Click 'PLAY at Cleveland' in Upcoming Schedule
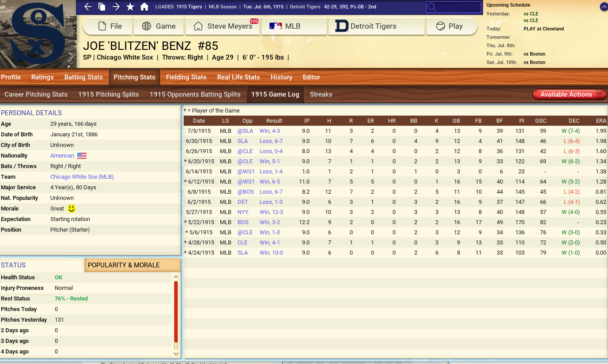Viewport: 608px width, 364px height. pyautogui.click(x=544, y=29)
